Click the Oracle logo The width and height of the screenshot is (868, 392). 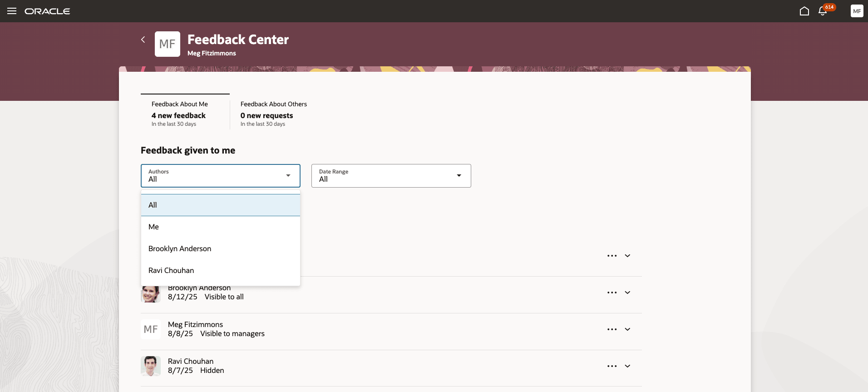click(x=47, y=11)
